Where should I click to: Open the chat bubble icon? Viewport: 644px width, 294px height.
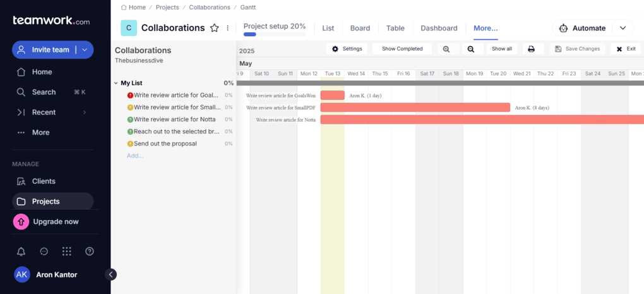[x=44, y=251]
